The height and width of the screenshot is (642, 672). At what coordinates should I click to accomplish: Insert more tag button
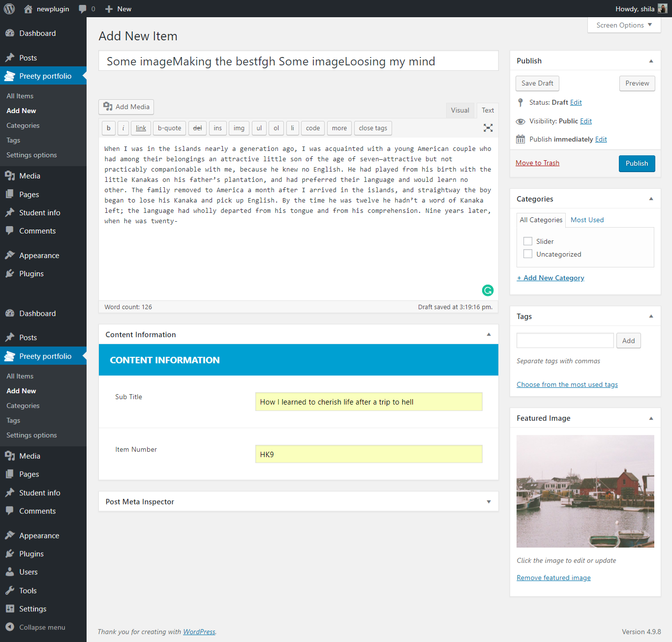pos(339,128)
